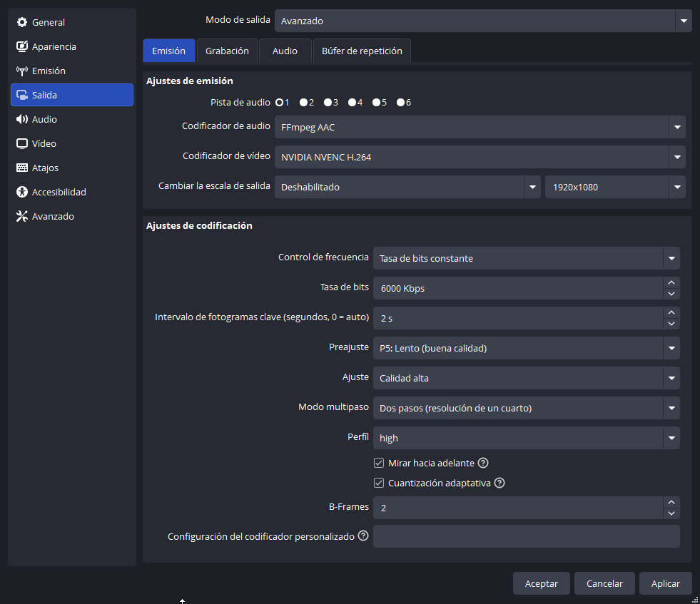Open Ajuste Calidad alta dropdown
700x604 pixels.
pyautogui.click(x=527, y=378)
